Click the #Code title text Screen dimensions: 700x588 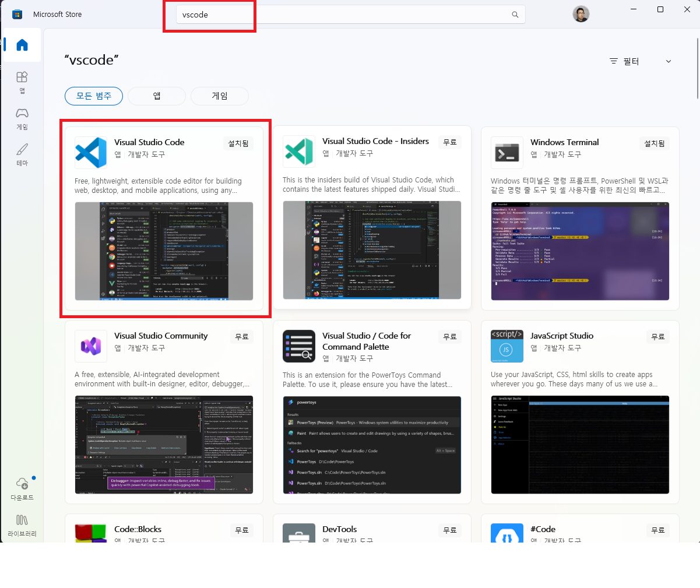click(x=543, y=529)
